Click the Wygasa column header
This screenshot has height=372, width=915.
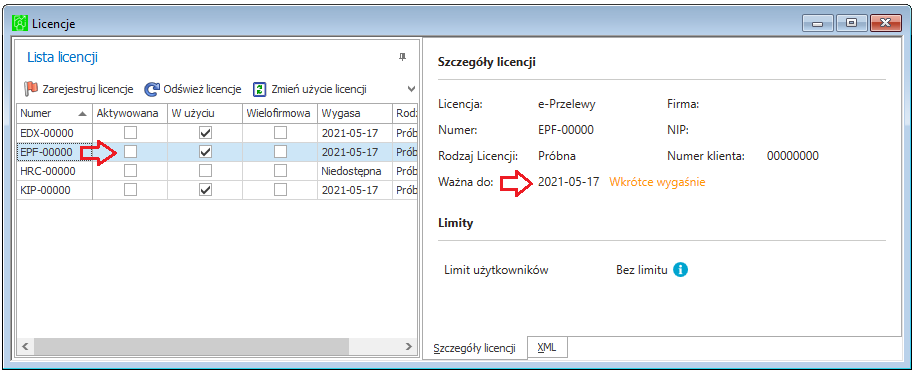point(355,113)
